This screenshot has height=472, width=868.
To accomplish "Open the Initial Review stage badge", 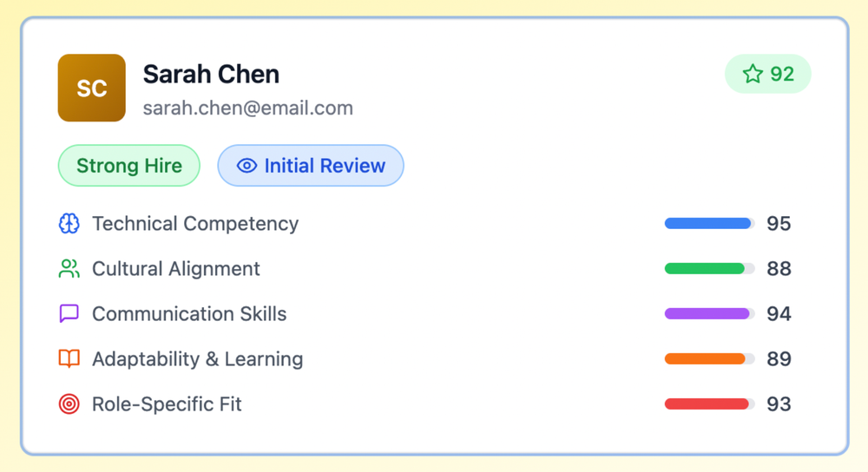I will pyautogui.click(x=311, y=166).
